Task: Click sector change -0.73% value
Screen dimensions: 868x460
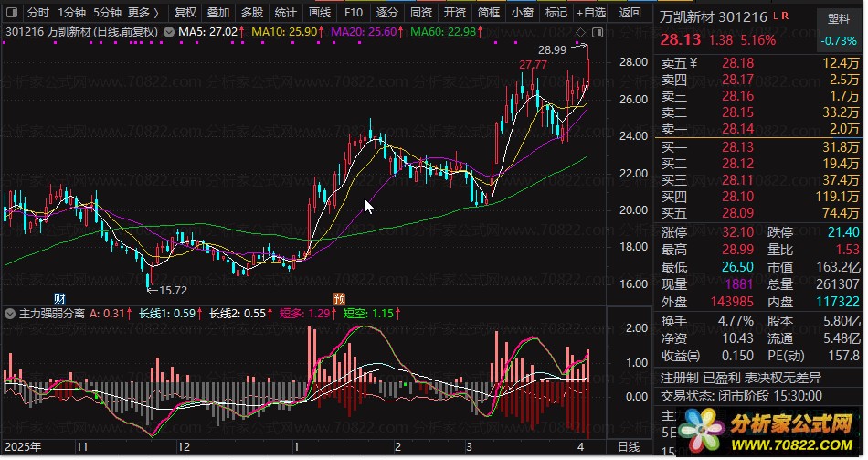Action: point(839,41)
